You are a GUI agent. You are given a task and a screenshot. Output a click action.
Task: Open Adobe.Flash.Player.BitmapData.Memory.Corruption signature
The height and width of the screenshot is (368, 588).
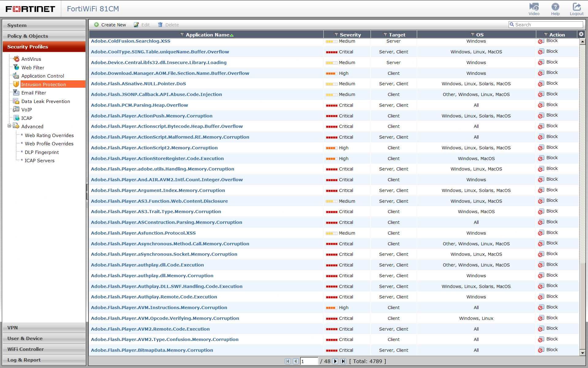152,350
